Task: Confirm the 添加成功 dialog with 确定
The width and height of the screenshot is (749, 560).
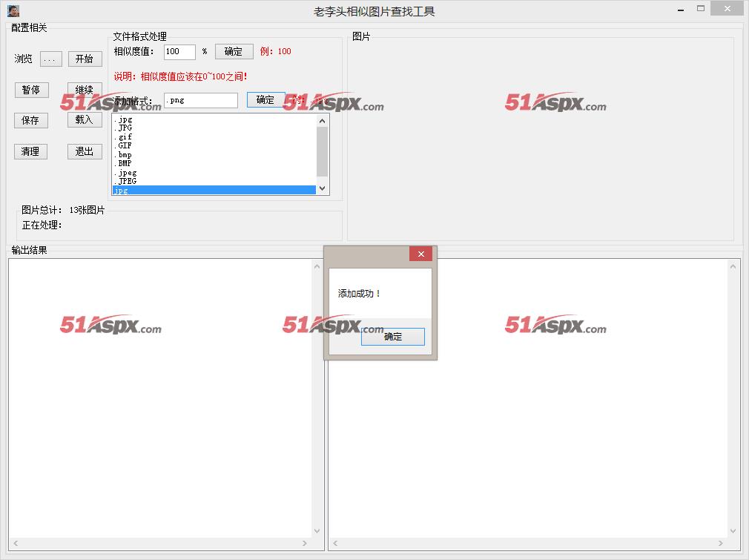Action: [x=393, y=337]
